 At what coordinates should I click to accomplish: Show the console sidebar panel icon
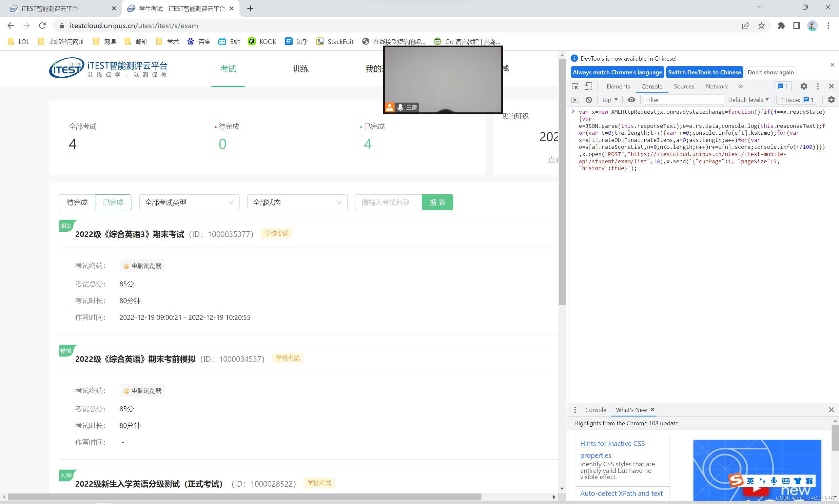(575, 100)
